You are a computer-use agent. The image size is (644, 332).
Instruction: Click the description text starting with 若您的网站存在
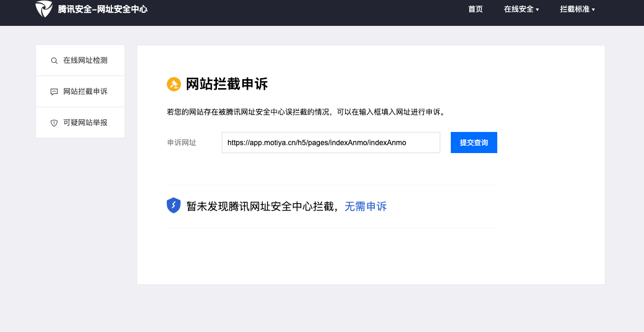click(x=306, y=112)
